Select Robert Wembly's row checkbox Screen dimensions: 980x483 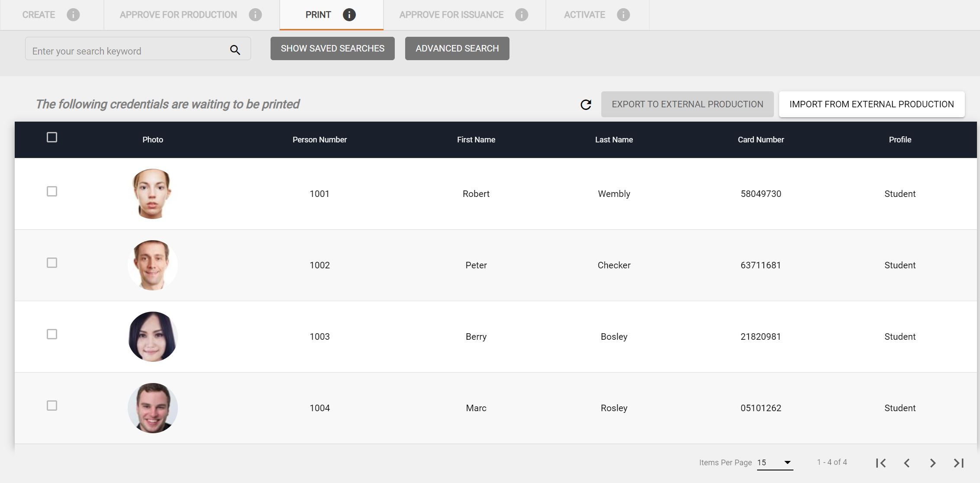coord(52,191)
